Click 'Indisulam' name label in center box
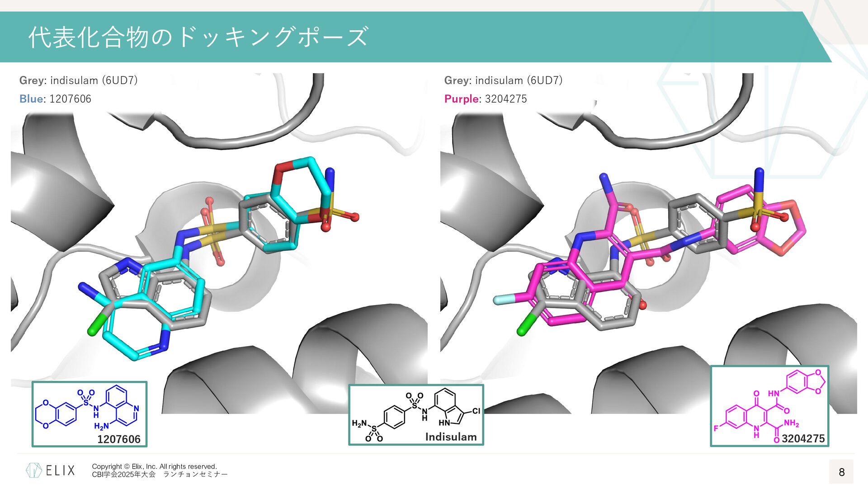The width and height of the screenshot is (868, 488). tap(451, 437)
